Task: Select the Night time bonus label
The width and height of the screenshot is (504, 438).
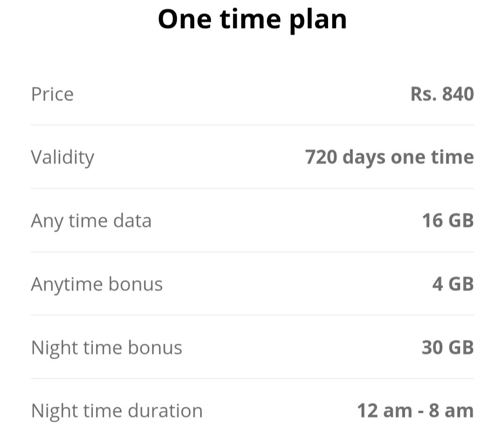Action: 107,348
